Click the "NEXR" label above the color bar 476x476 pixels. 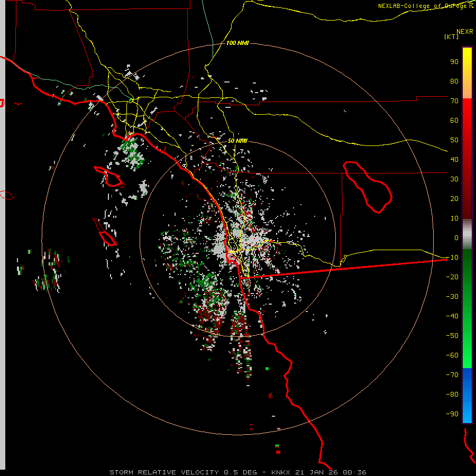click(465, 32)
